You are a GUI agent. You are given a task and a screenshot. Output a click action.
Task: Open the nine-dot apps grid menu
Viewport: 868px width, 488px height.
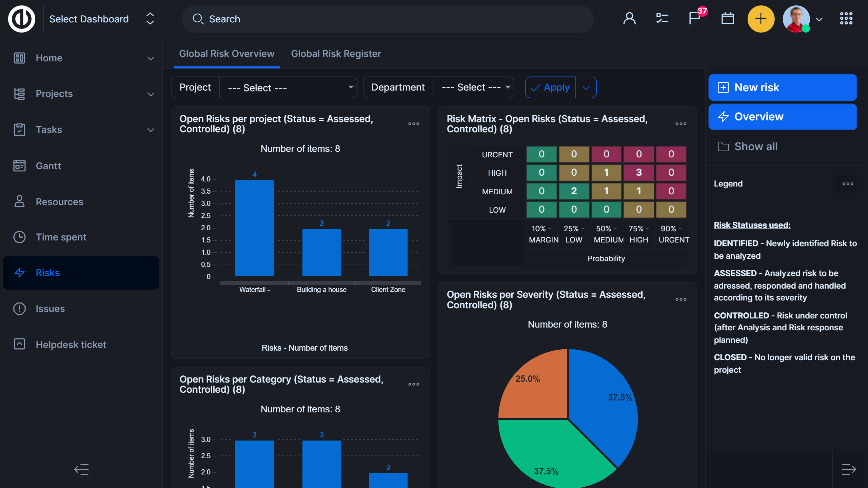pos(846,19)
